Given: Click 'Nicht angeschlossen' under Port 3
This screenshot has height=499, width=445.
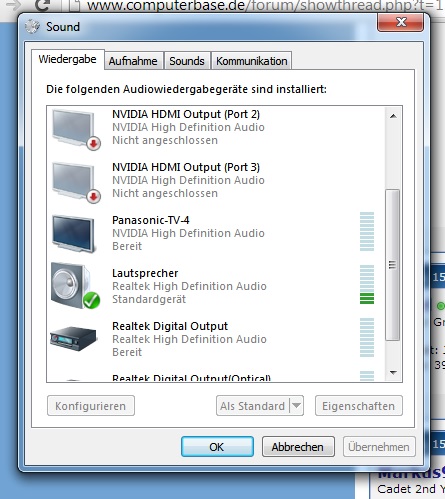Looking at the screenshot, I should point(165,193).
